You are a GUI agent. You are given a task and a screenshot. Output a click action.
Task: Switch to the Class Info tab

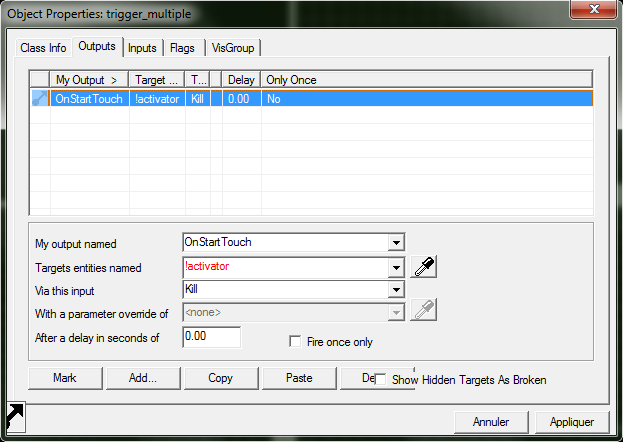click(x=43, y=48)
